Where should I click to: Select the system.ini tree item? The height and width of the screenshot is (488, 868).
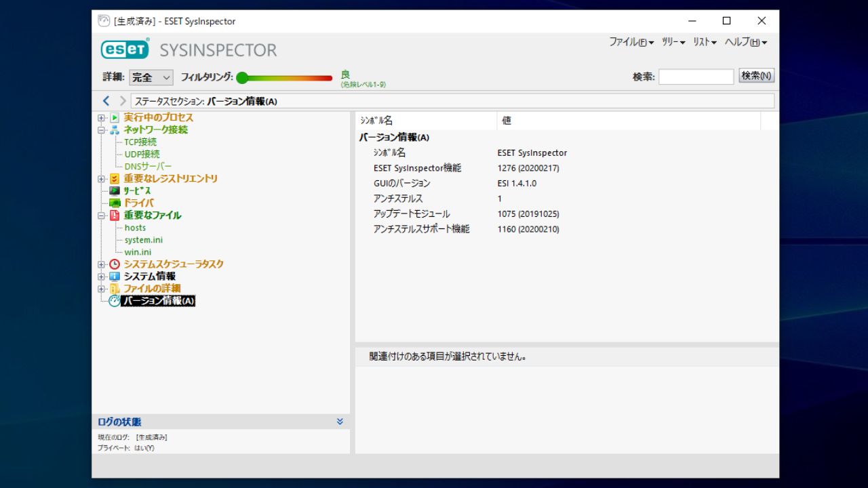tap(143, 240)
